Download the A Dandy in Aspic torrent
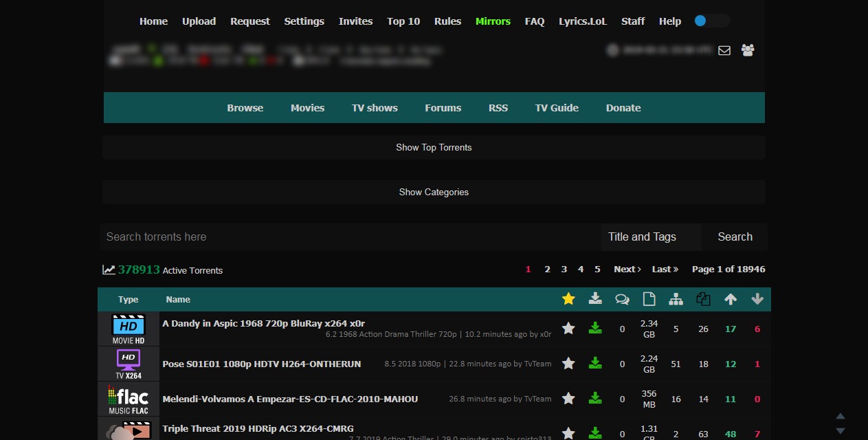 [595, 329]
